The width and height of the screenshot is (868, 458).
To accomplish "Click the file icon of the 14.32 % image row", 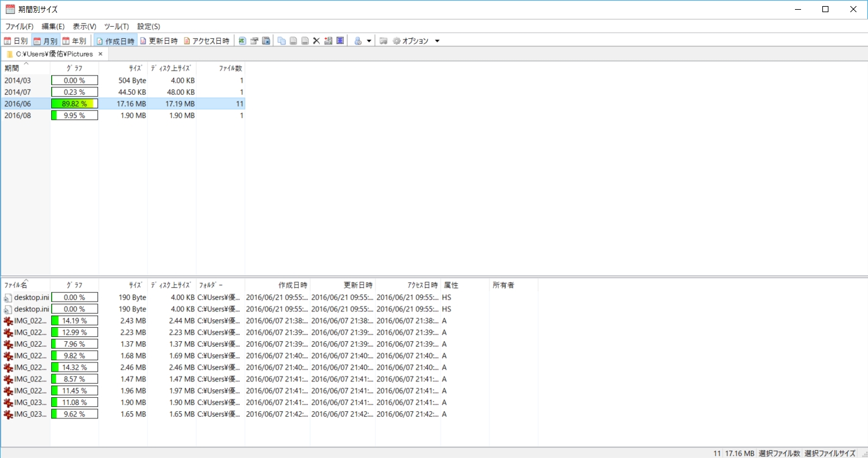I will [x=8, y=367].
